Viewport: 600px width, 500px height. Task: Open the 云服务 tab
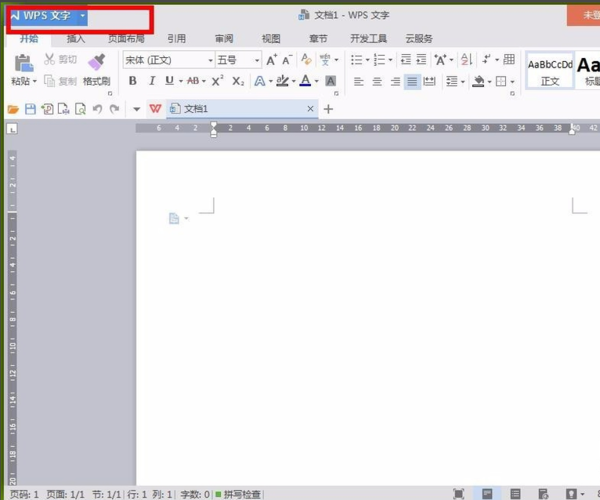(x=419, y=38)
